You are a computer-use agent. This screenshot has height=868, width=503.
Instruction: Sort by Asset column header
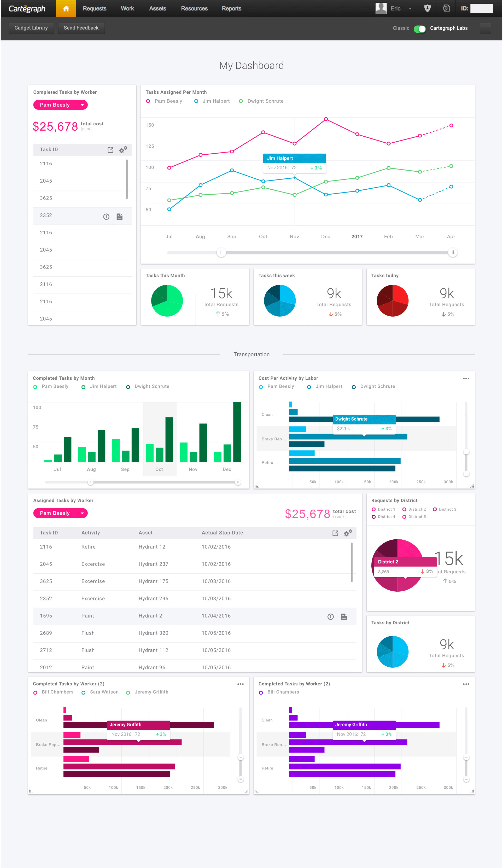(145, 533)
